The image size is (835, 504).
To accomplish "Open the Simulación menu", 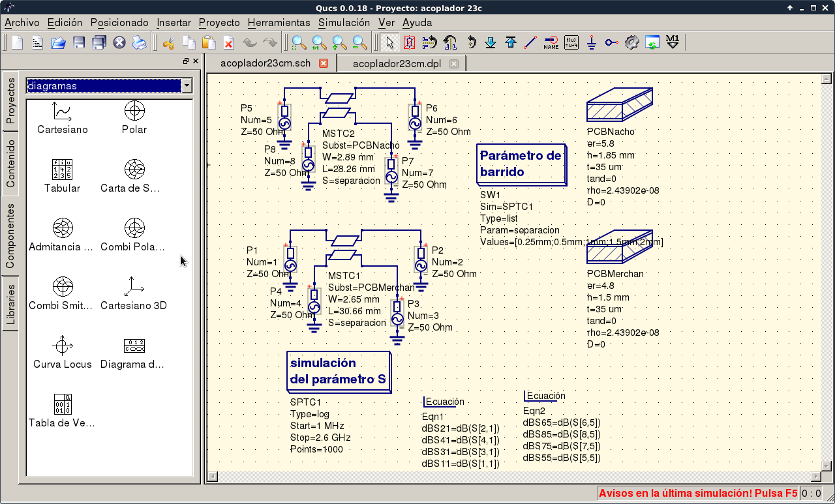I will pos(344,22).
